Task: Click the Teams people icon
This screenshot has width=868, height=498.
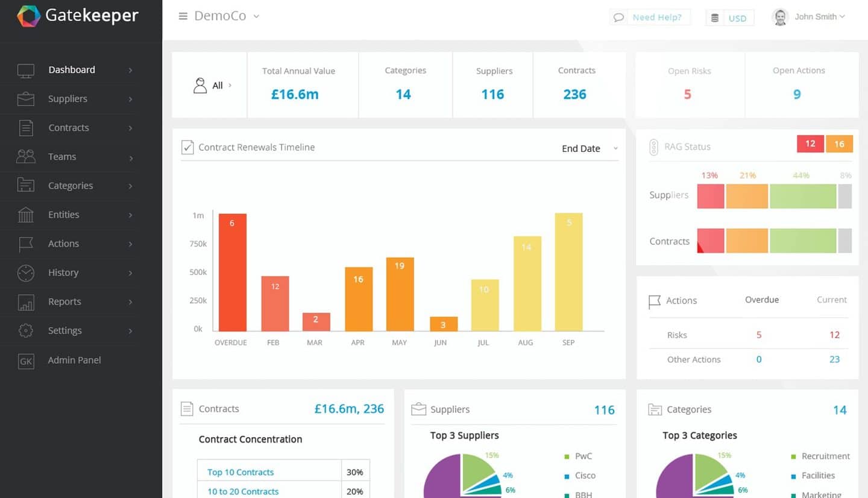Action: pos(26,157)
